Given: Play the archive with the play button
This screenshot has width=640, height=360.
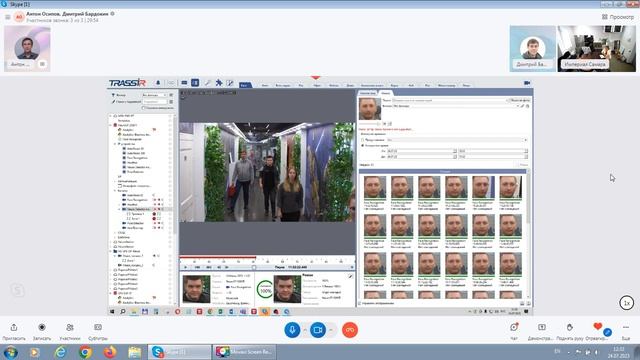Looking at the screenshot, I should coord(186,267).
